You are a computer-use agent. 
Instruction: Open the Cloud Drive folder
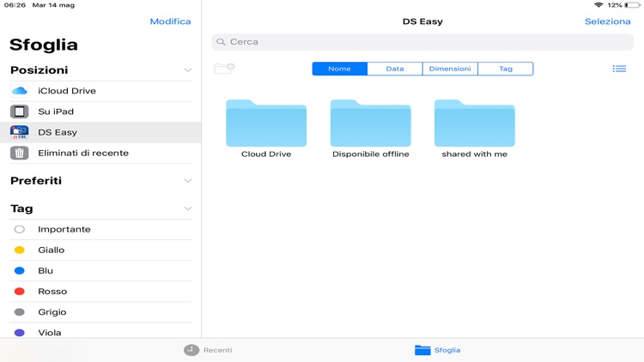pyautogui.click(x=266, y=124)
